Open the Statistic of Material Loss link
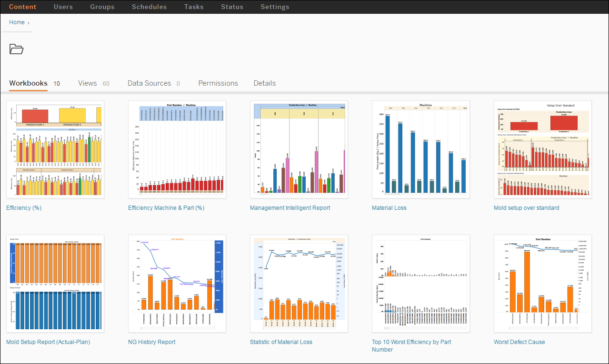The height and width of the screenshot is (364, 609). (x=281, y=342)
